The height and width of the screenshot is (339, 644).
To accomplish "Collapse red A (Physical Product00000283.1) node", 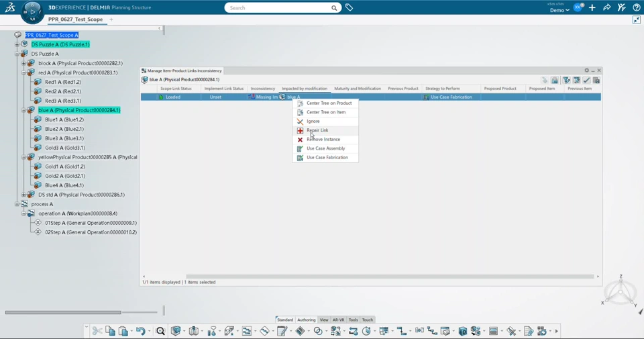I will (x=24, y=72).
